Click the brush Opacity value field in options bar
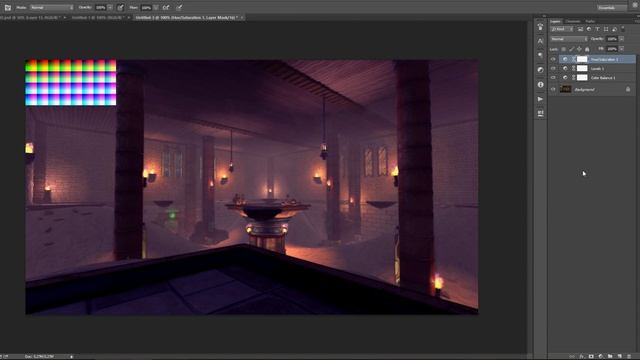Screen dimensions: 640x360 point(100,7)
